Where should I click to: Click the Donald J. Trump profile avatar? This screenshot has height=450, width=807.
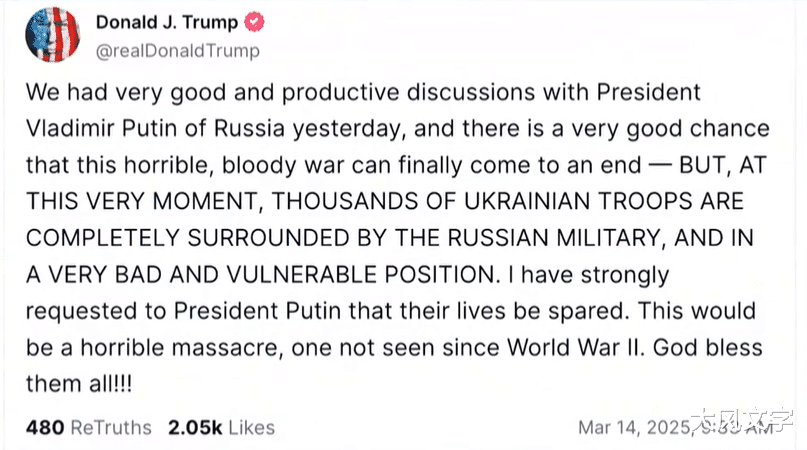coord(53,35)
